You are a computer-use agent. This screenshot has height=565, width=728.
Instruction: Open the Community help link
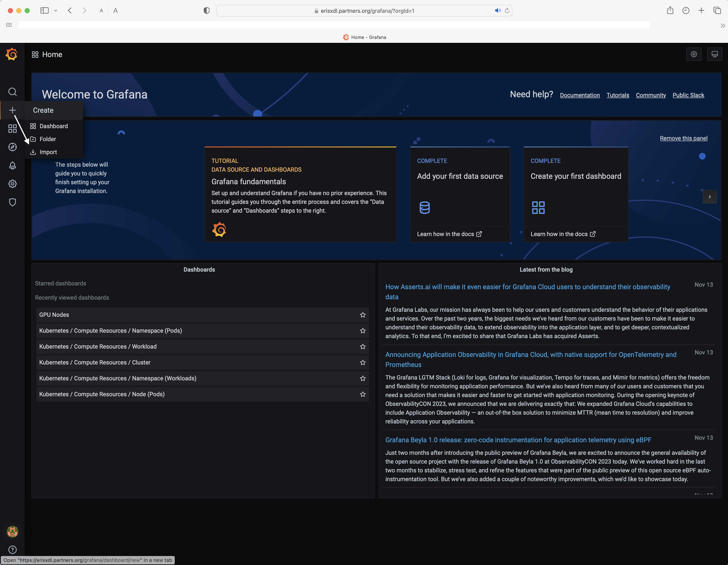[651, 95]
